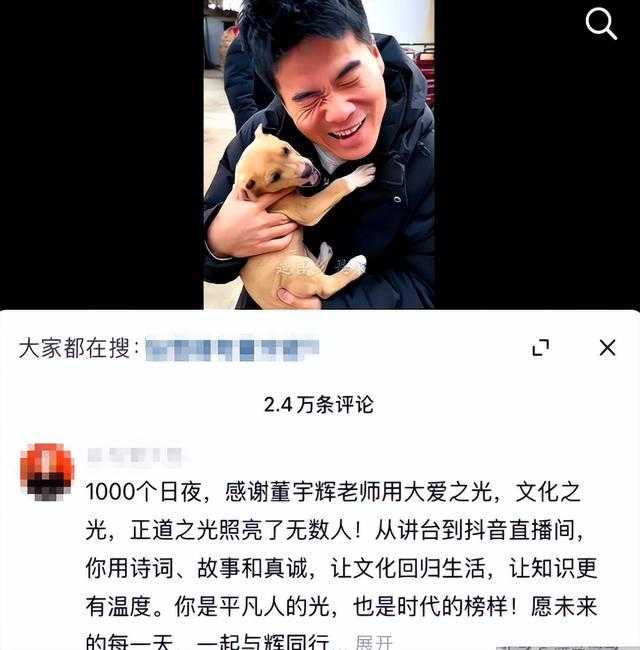Tap the man's black jacket in video
Viewport: 640px width, 650px height.
[398, 216]
